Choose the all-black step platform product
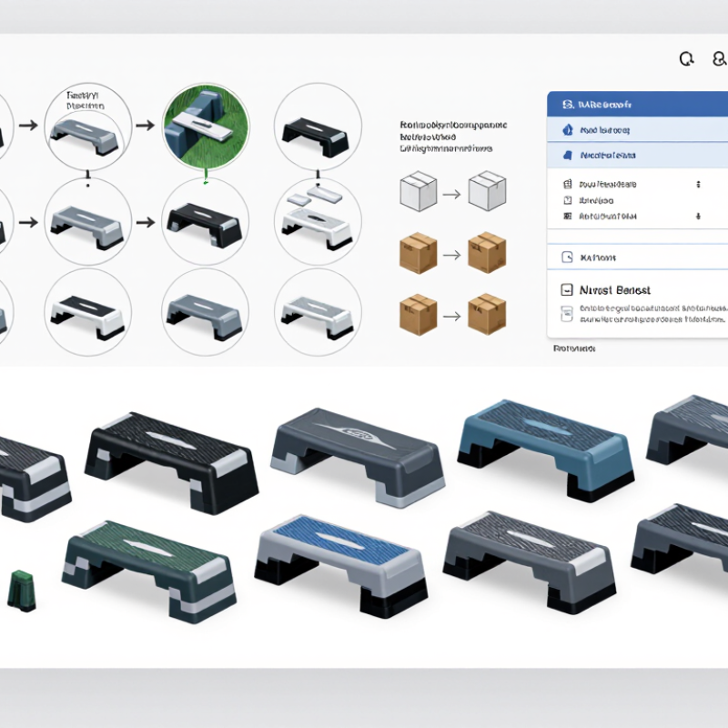Image resolution: width=728 pixels, height=728 pixels. [171, 462]
